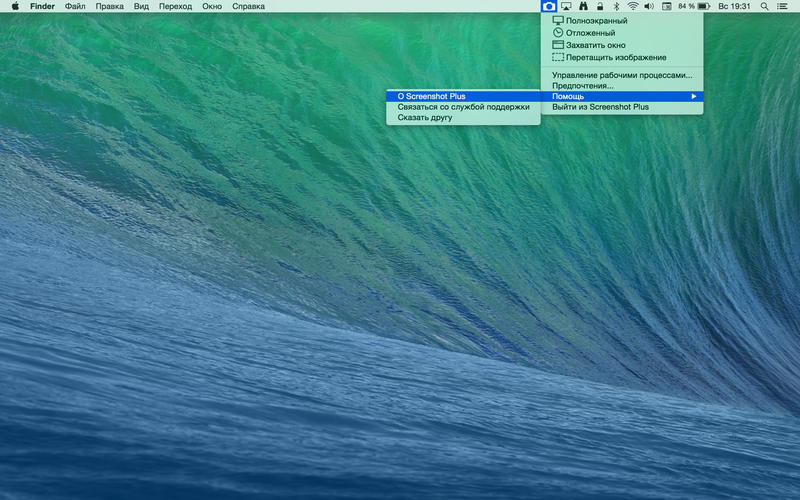
Task: Click the binoculars icon in the menu bar
Action: point(583,6)
